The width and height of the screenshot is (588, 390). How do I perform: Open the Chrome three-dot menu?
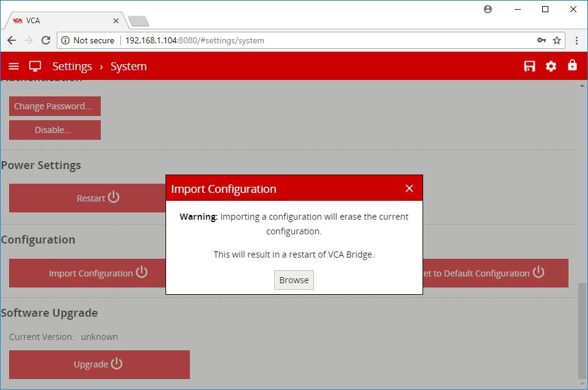(x=576, y=40)
